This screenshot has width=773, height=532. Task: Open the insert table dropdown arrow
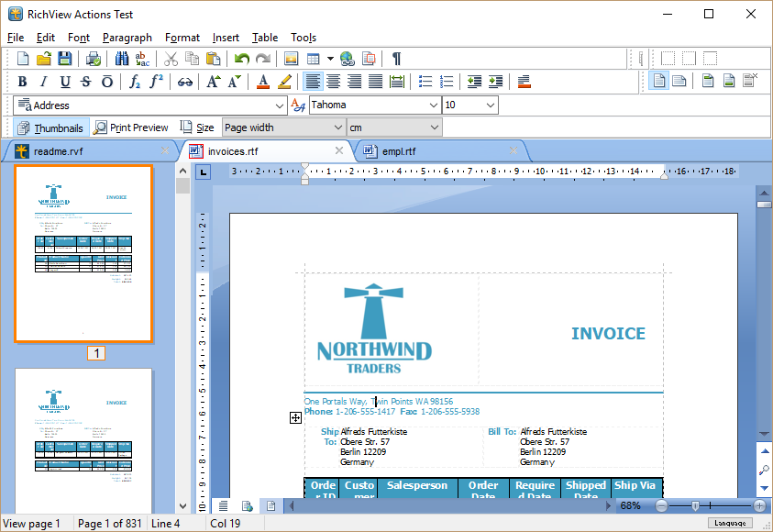pos(330,59)
